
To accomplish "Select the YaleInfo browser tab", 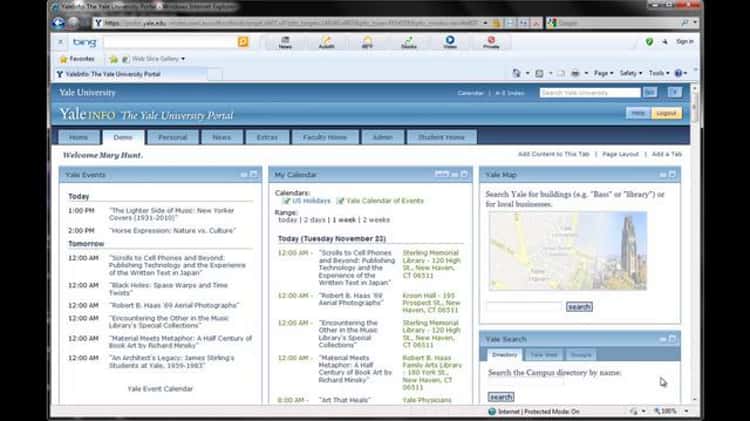I will pyautogui.click(x=132, y=74).
